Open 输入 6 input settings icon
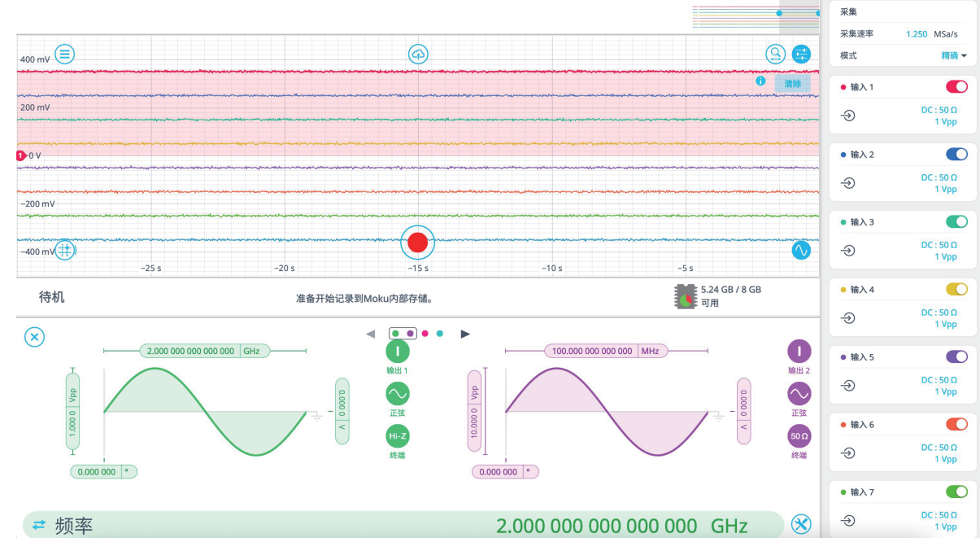 coord(848,453)
